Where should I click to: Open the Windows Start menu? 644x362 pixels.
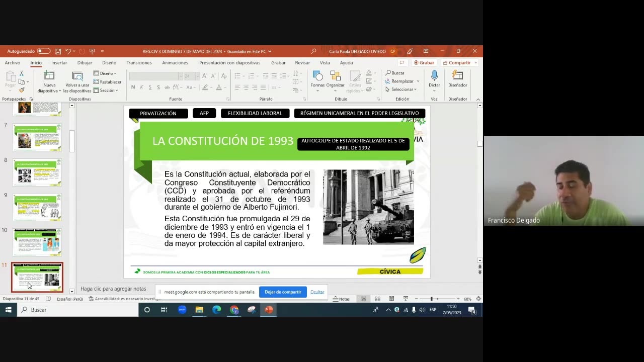click(8, 310)
